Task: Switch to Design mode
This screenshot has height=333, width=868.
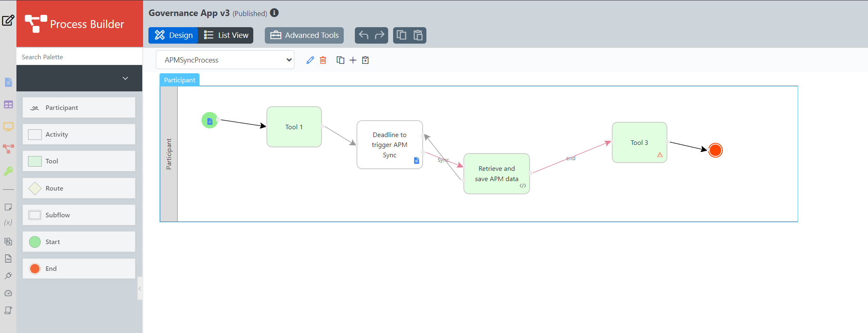Action: pyautogui.click(x=174, y=35)
